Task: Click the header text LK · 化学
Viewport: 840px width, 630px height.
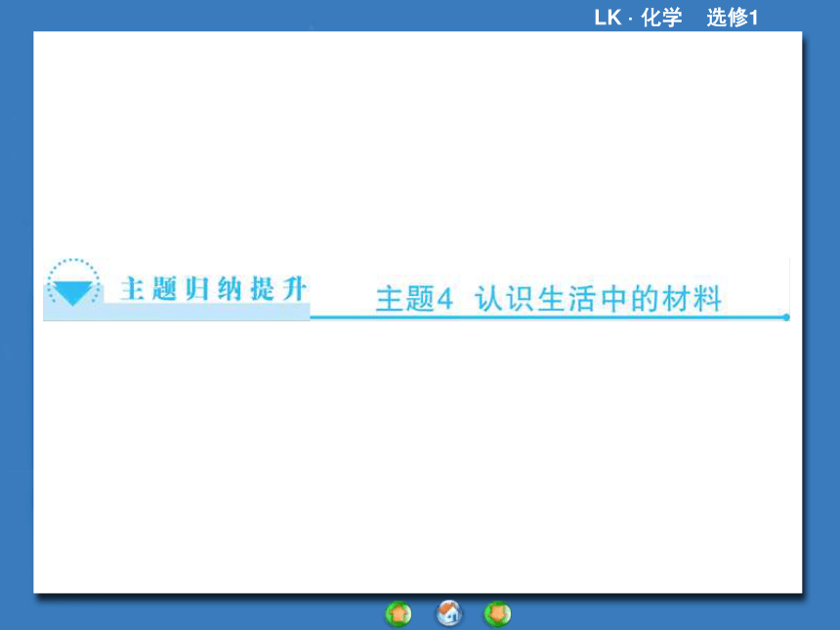Action: coord(638,18)
